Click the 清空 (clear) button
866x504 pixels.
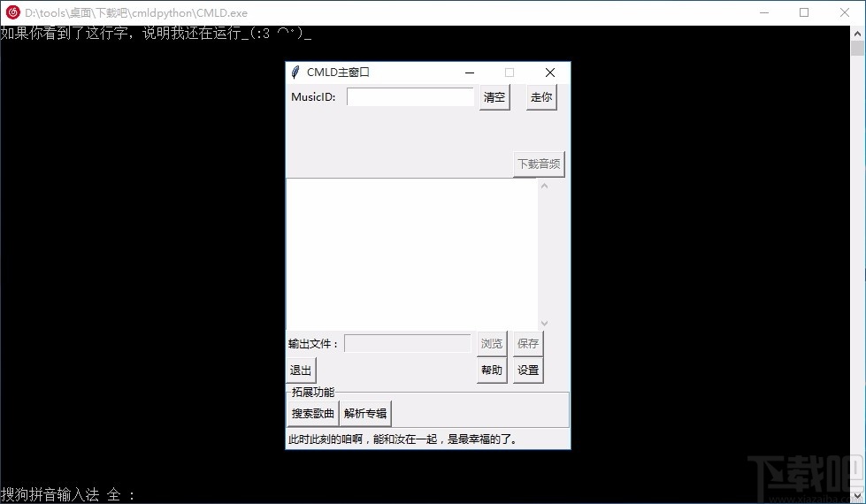point(494,97)
